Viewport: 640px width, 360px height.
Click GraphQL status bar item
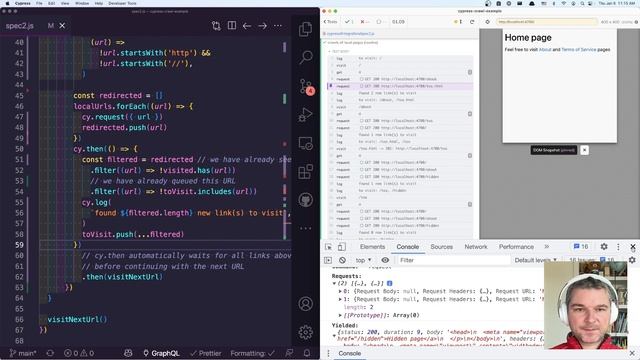coord(161,353)
